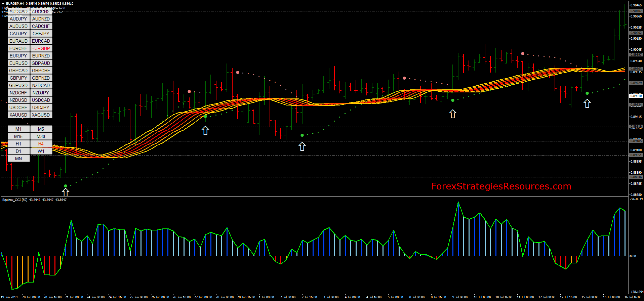Select CHFJPY from the symbol panel
Viewport: 644px width, 301px height.
coord(41,34)
